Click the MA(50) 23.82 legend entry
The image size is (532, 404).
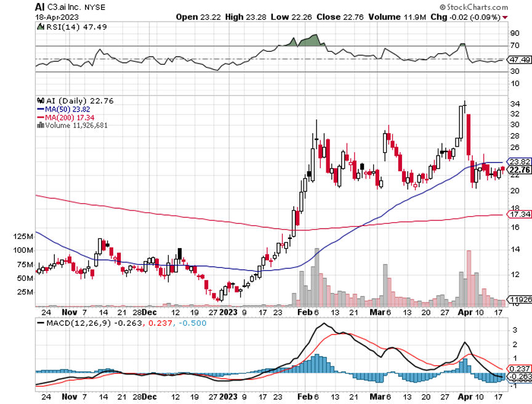68,109
